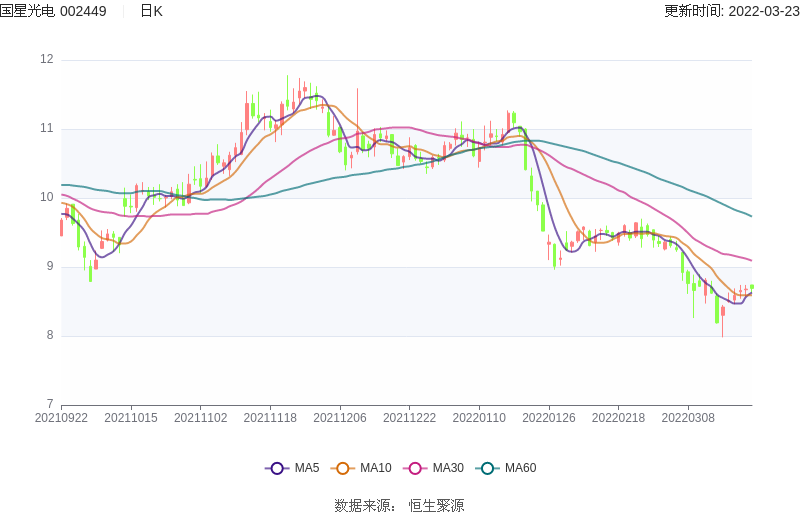The image size is (800, 517).
Task: Click the 20211206 date axis label
Action: (339, 418)
